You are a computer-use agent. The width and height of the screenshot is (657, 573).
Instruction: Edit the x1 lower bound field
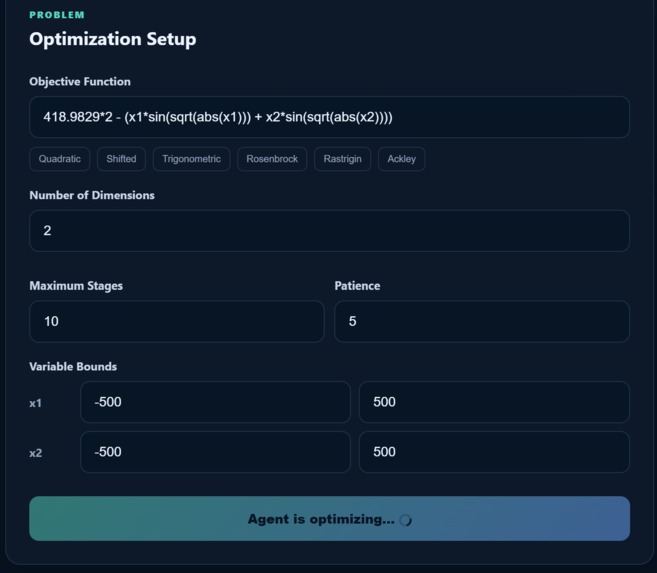point(215,402)
